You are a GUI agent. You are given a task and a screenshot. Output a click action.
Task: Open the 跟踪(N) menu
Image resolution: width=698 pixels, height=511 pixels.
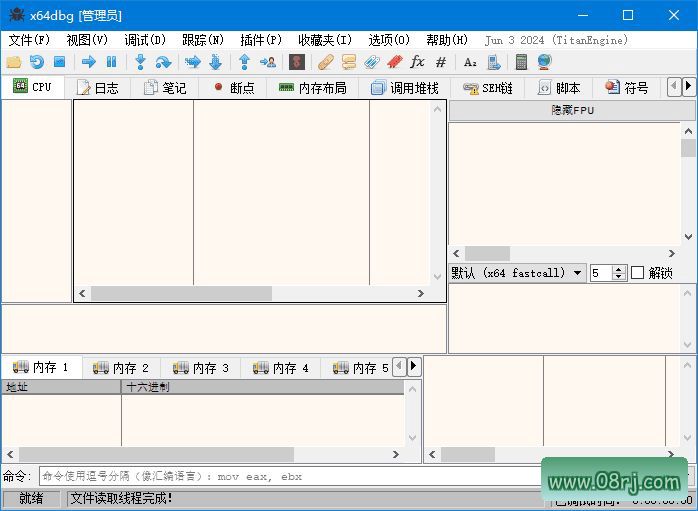point(203,40)
